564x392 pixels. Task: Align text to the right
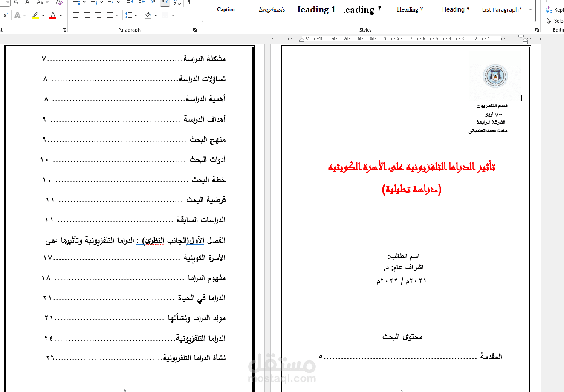pyautogui.click(x=98, y=15)
